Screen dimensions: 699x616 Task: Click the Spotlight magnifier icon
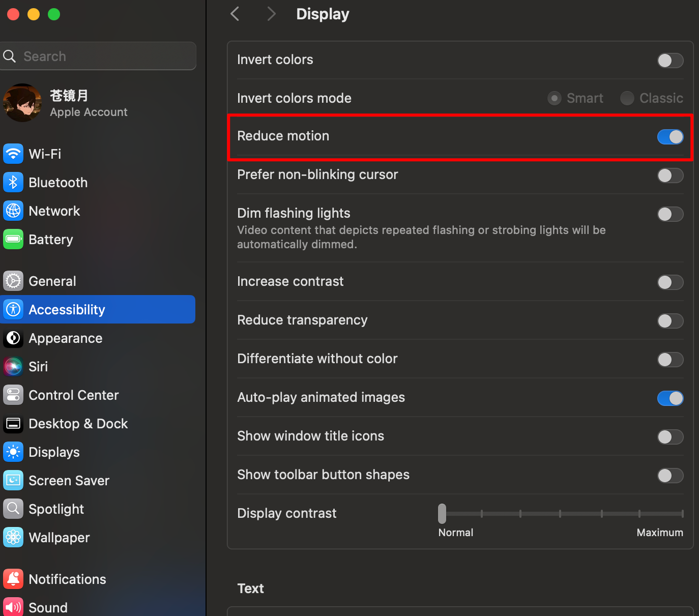click(13, 509)
